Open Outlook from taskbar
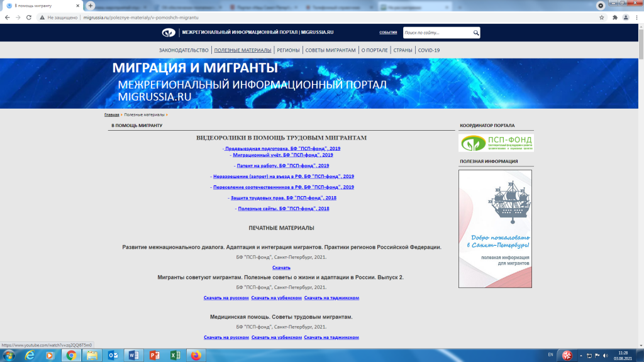 click(x=113, y=356)
